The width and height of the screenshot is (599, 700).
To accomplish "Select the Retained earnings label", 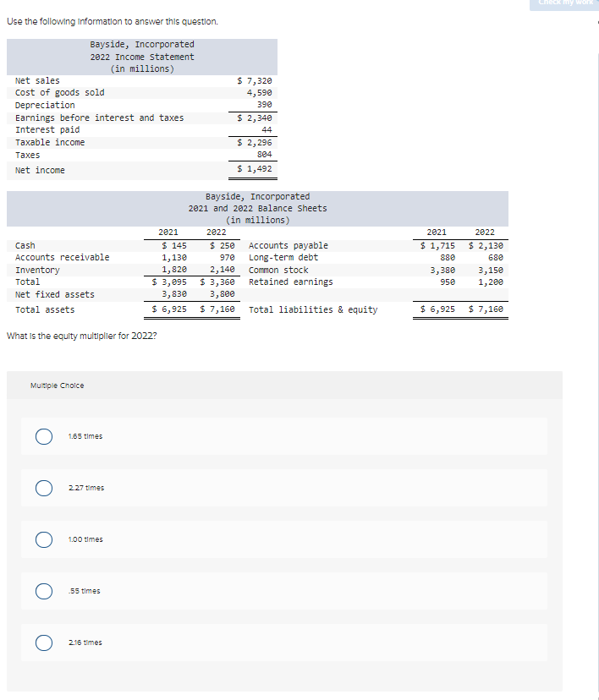I will tap(290, 282).
